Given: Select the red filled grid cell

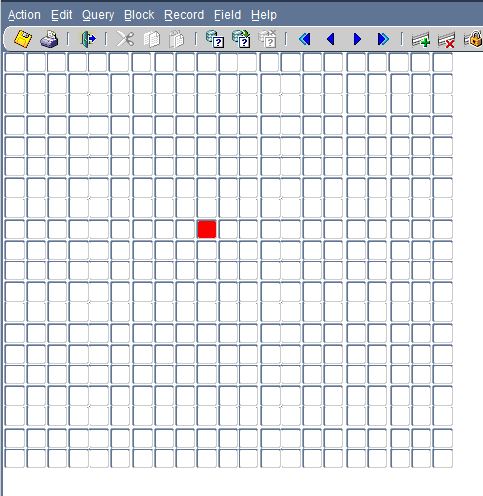Looking at the screenshot, I should click(207, 229).
